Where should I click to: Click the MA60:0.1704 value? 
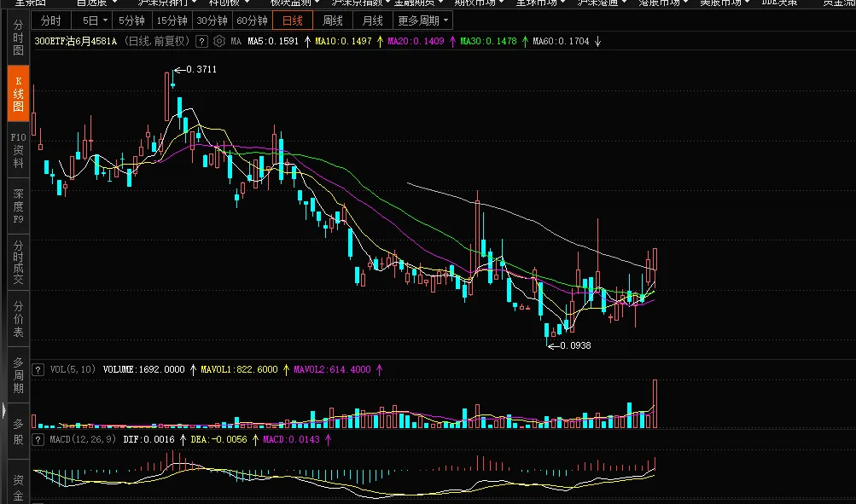(x=561, y=41)
